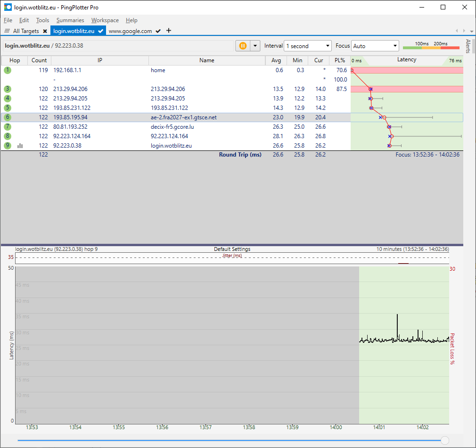The width and height of the screenshot is (476, 448).
Task: Click the hop 6 number badge
Action: [8, 117]
